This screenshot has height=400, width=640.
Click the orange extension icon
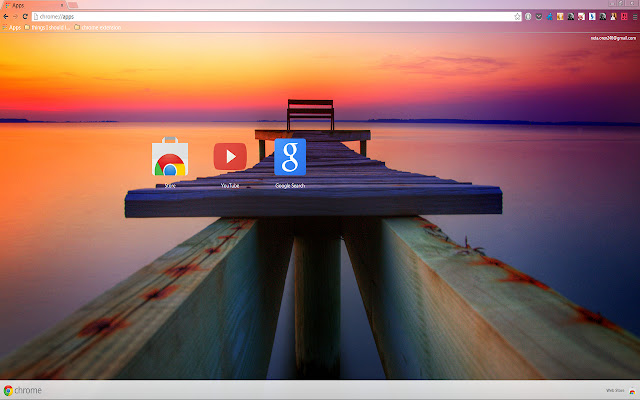[x=560, y=16]
